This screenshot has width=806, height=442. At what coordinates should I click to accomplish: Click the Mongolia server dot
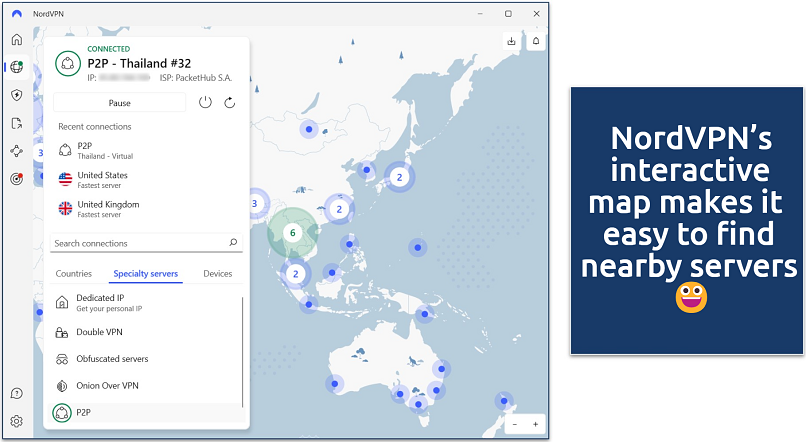(309, 130)
